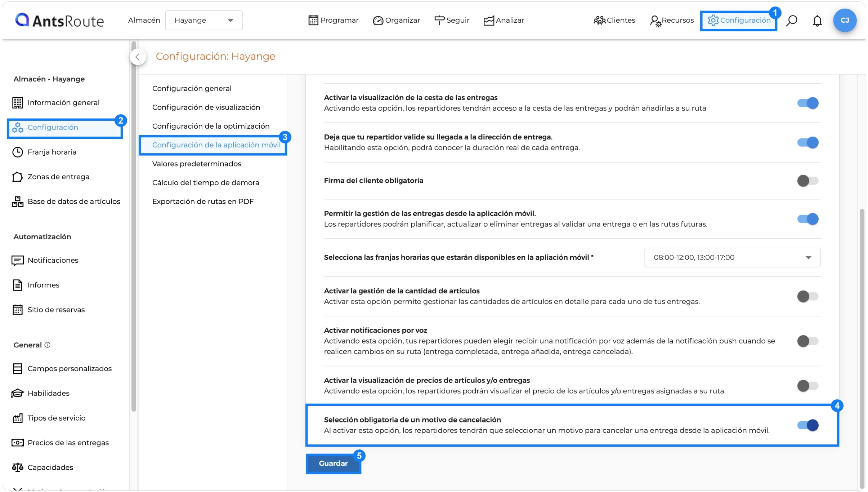868x492 pixels.
Task: Enable visualización de precios de artículos switch
Action: pos(807,386)
